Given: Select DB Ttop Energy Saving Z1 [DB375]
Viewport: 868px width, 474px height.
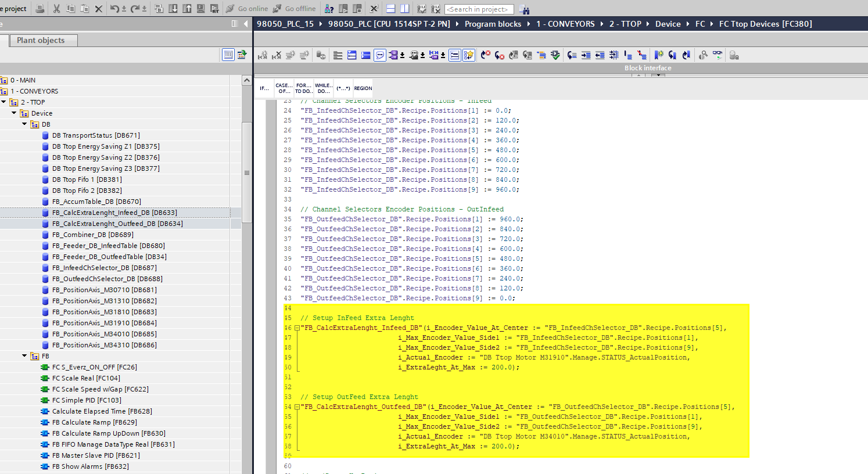Looking at the screenshot, I should 106,146.
